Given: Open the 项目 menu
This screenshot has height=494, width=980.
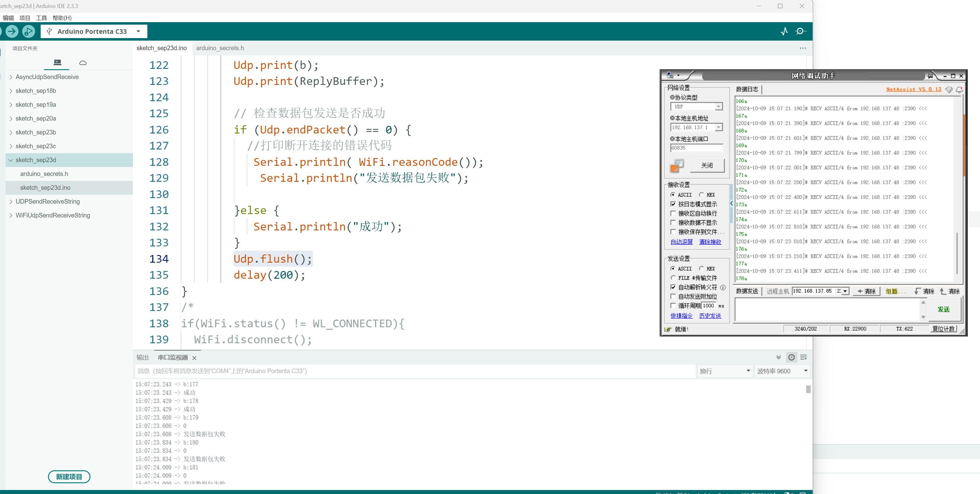Looking at the screenshot, I should click(25, 18).
